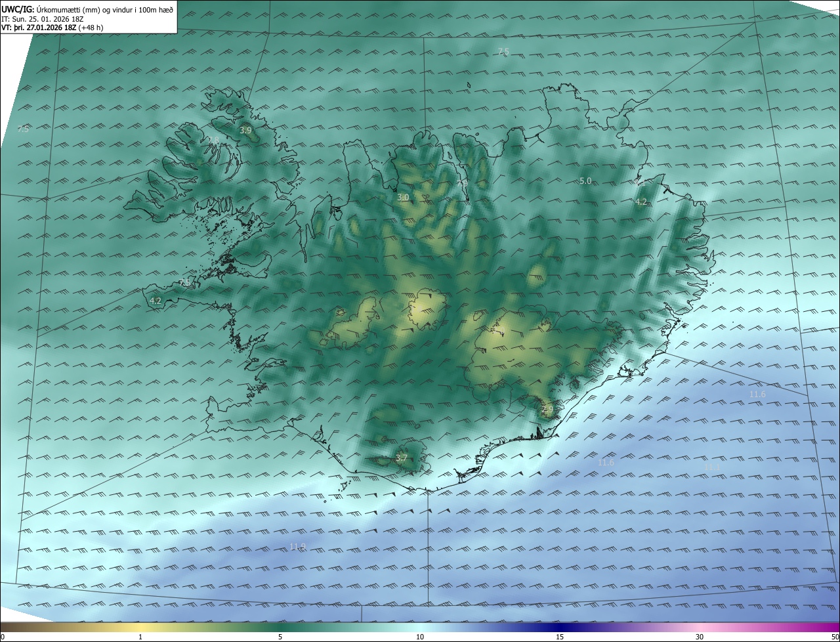The image size is (840, 642).
Task: Click the 3.9 value label in the Westfjords
Action: click(x=245, y=131)
